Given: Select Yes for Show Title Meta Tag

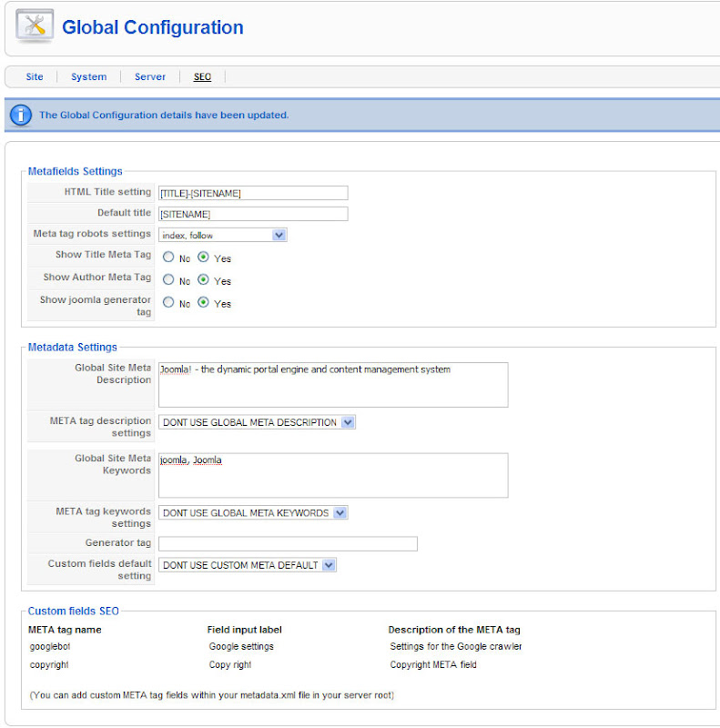Looking at the screenshot, I should (203, 258).
